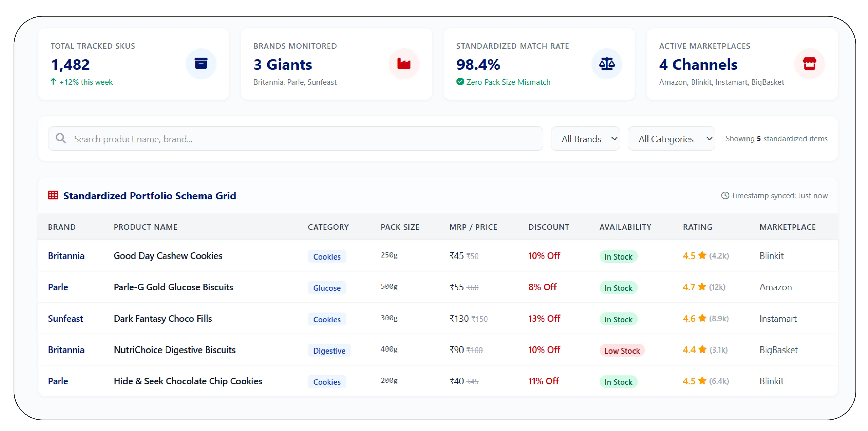Sort by the PACK SIZE column header

pos(400,227)
